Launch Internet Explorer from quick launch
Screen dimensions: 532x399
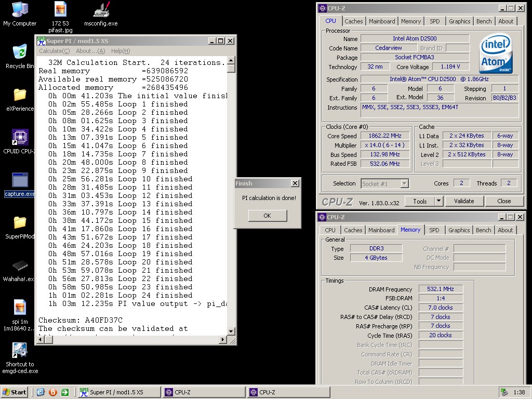coord(41,392)
